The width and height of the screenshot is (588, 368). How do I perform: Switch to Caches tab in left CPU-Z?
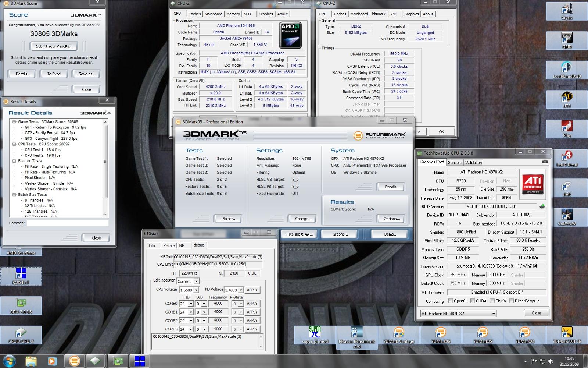point(194,14)
